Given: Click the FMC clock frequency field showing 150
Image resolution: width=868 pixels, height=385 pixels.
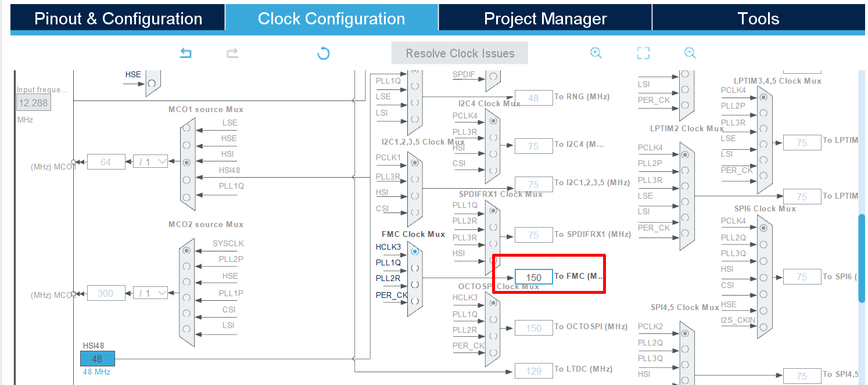Looking at the screenshot, I should 533,277.
